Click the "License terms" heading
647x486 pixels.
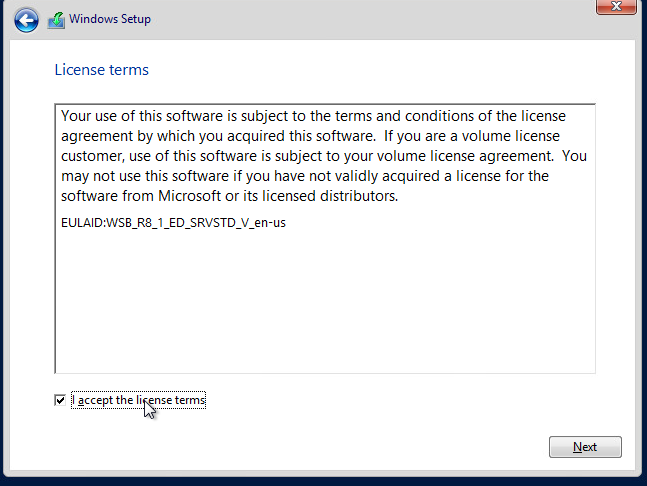tap(102, 70)
